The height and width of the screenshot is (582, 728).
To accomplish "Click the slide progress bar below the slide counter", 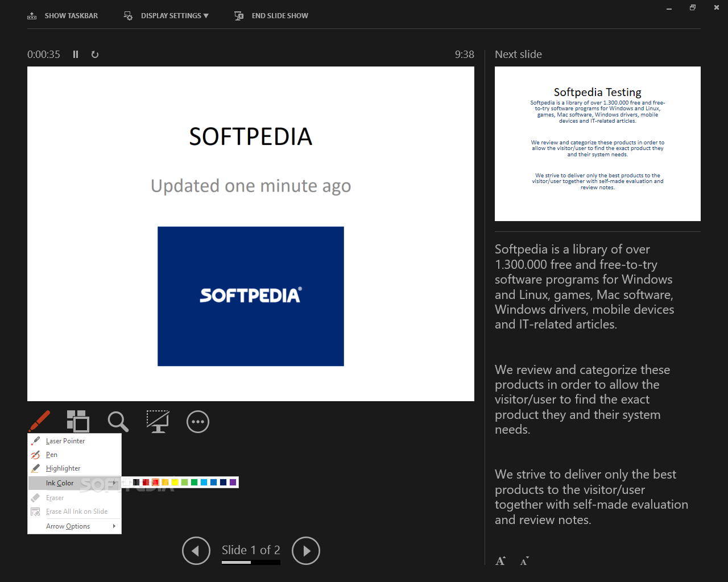I will 251,562.
